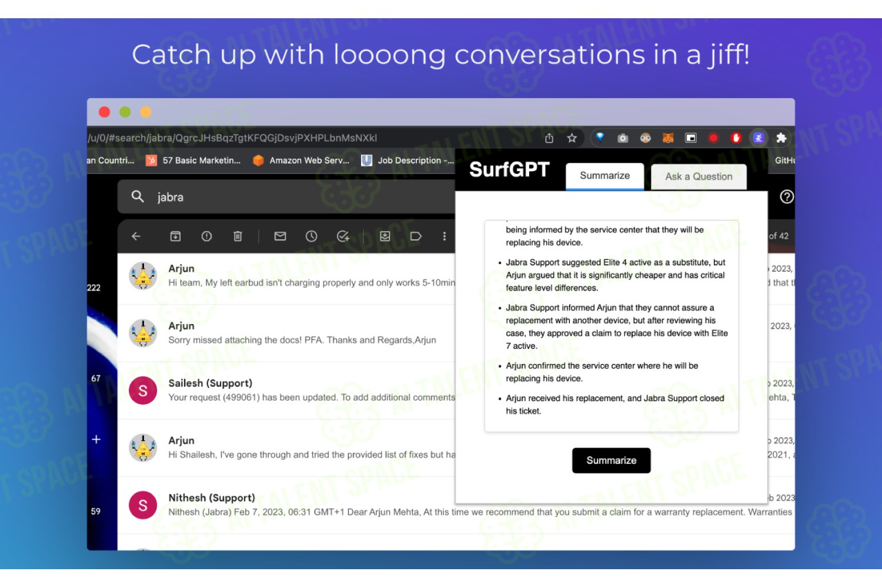The width and height of the screenshot is (882, 588).
Task: Open the three-dot more options menu
Action: [x=445, y=236]
